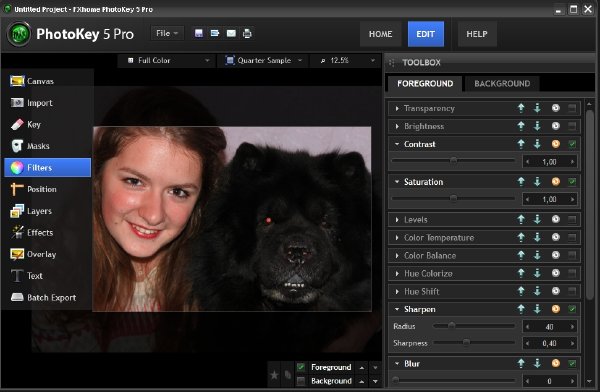This screenshot has width=600, height=392.
Task: Open the File menu
Action: tap(167, 34)
